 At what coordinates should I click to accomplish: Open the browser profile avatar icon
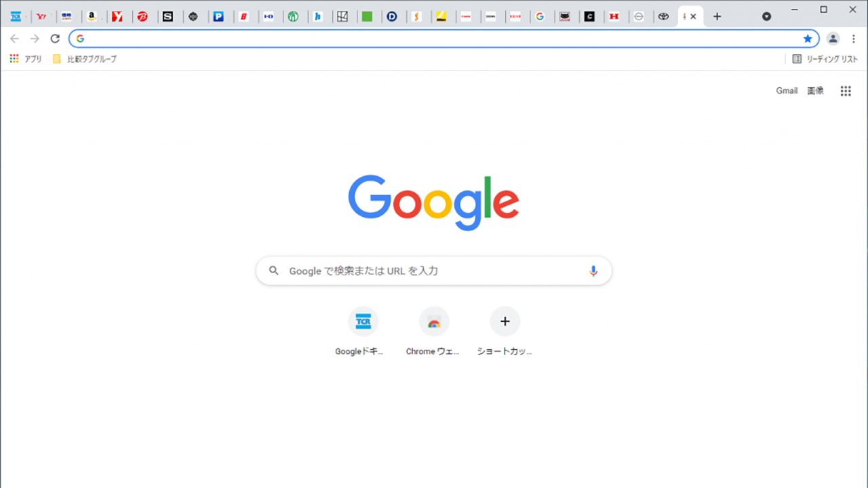[833, 39]
